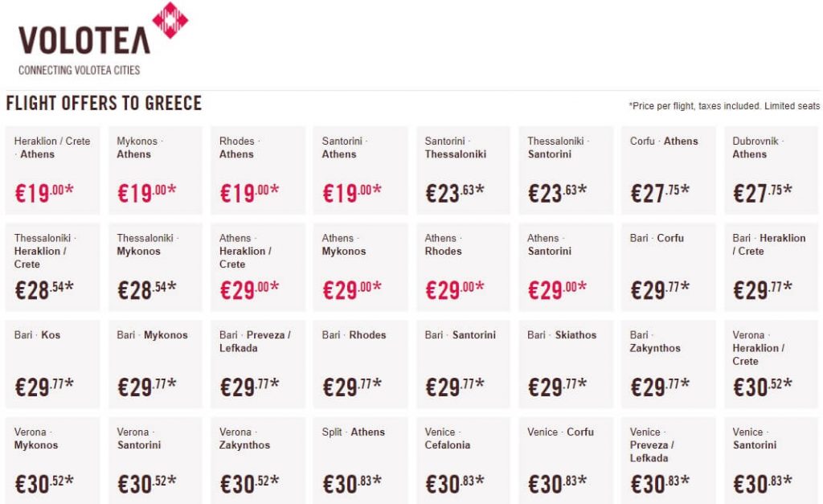Select the Thessaloniki to Mykonos flight card
This screenshot has height=504, width=823.
(x=155, y=267)
